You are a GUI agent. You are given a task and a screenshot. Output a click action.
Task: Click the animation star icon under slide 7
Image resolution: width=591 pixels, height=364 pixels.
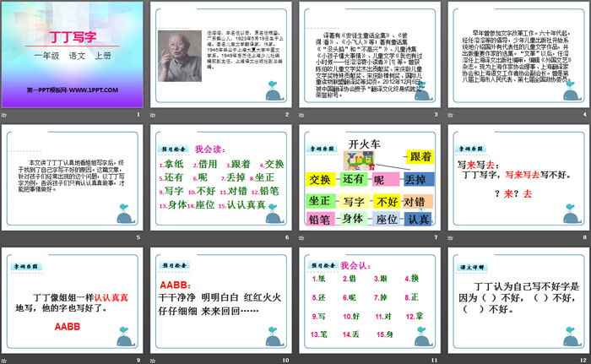pos(301,237)
